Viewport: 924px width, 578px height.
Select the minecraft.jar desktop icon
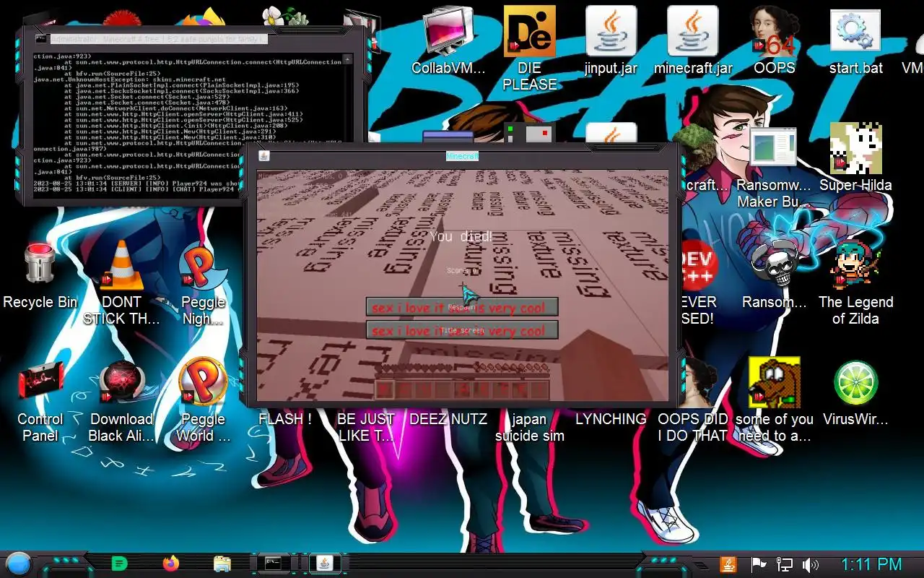(693, 42)
